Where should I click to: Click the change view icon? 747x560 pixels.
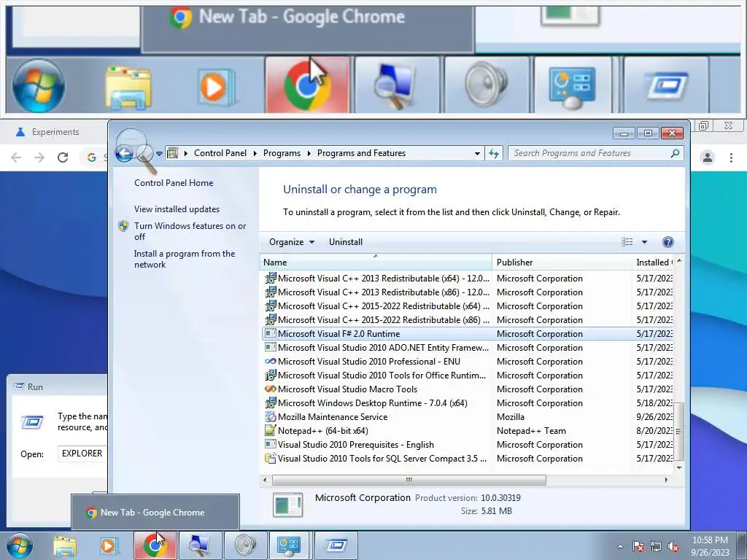627,242
